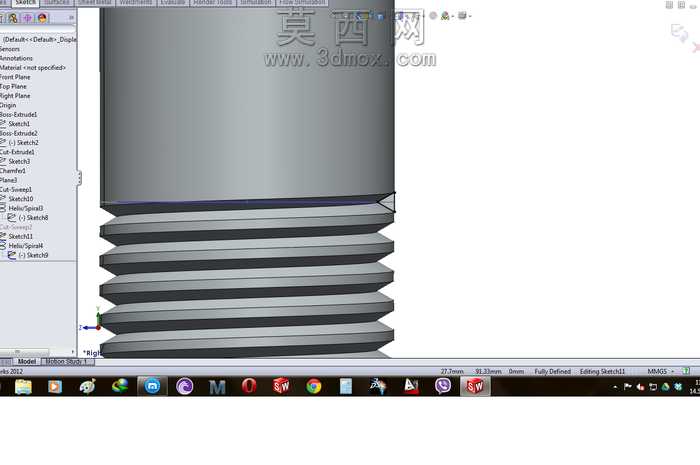The height and width of the screenshot is (465, 700).
Task: Open Internet Download Manager taskbar icon
Action: [120, 386]
